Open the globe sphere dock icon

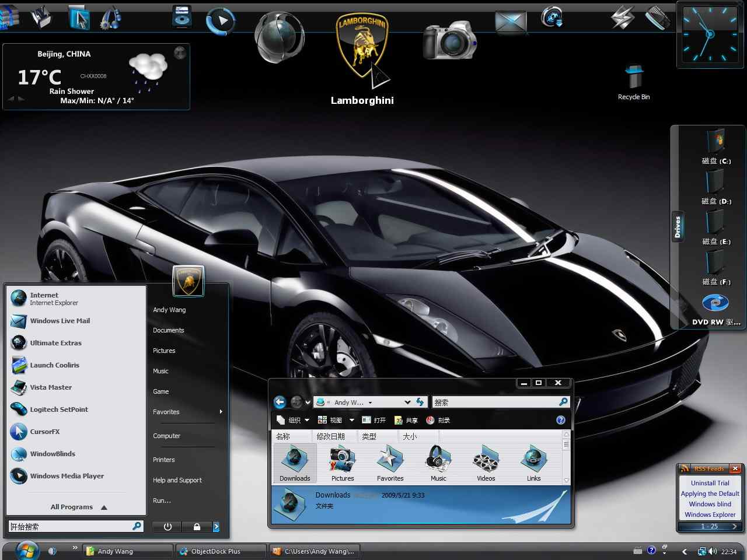(280, 36)
